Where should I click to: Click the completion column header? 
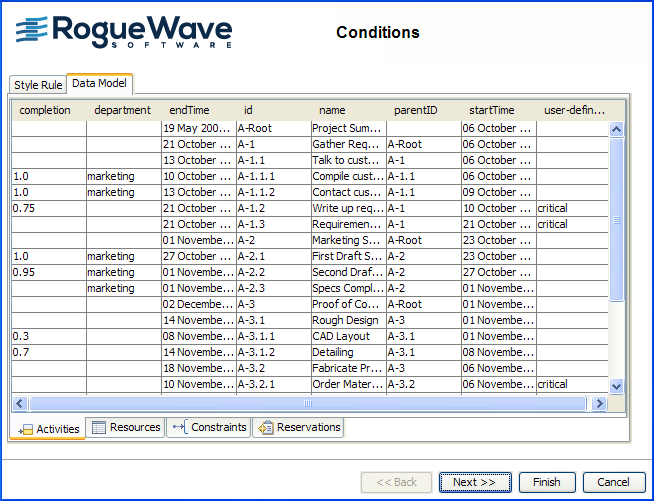(x=46, y=110)
